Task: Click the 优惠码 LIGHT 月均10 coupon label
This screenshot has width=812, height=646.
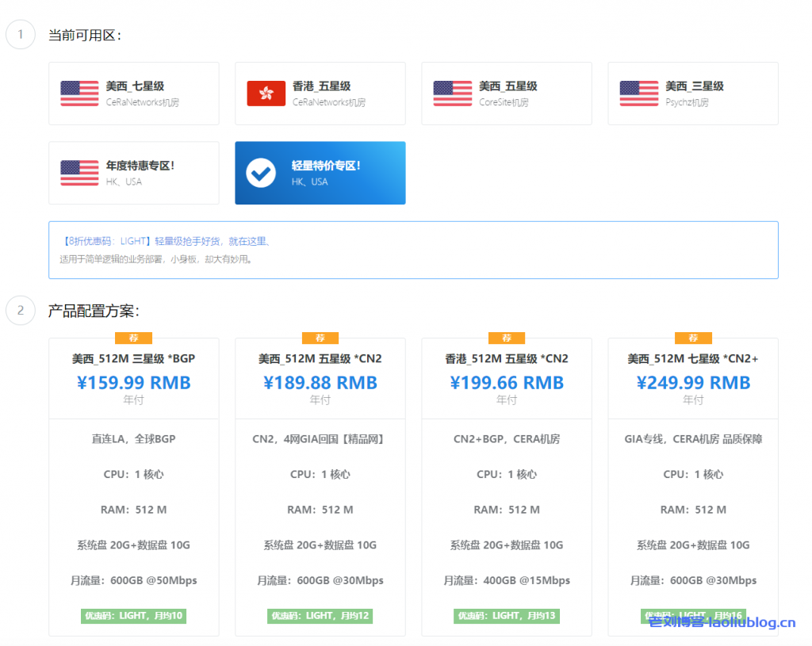Action: (133, 615)
